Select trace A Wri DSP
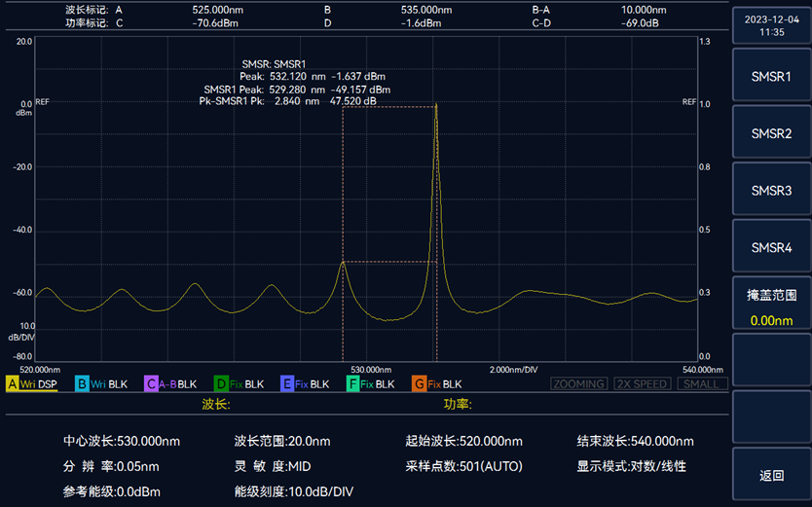 (x=32, y=384)
